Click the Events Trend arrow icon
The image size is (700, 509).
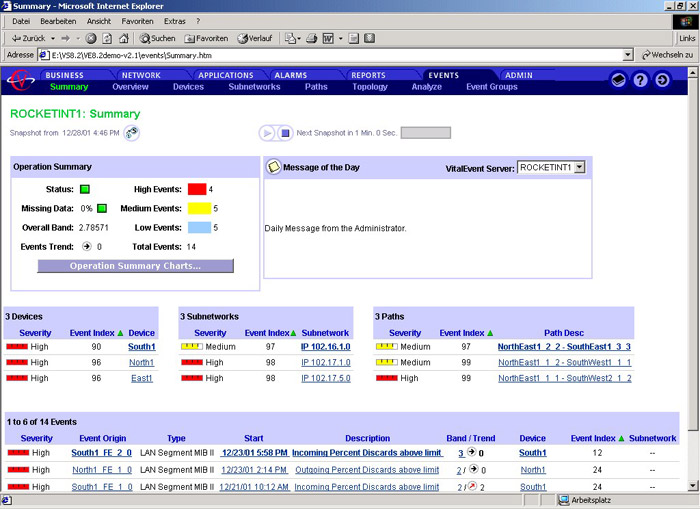point(87,246)
